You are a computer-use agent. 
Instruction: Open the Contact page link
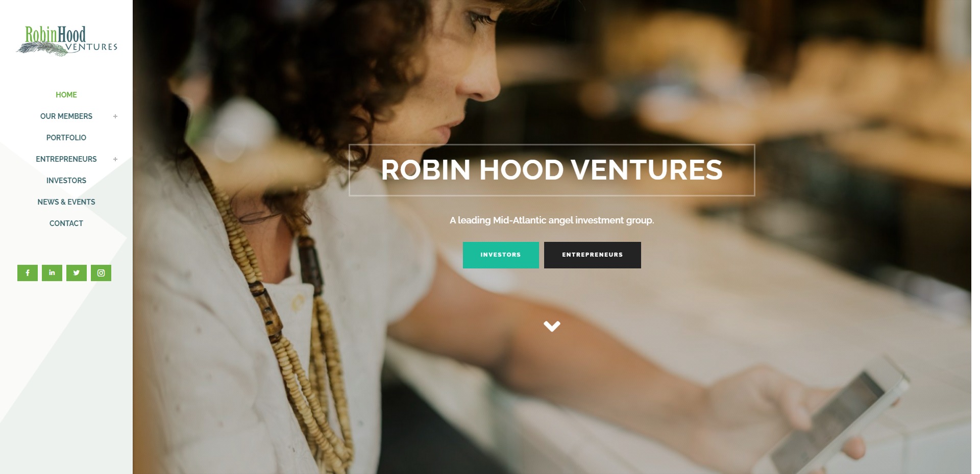pyautogui.click(x=66, y=223)
